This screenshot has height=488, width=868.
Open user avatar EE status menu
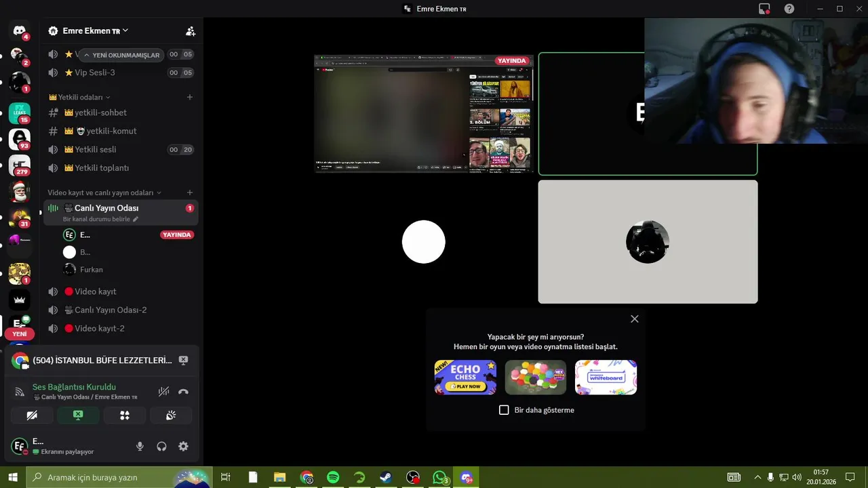click(x=19, y=447)
